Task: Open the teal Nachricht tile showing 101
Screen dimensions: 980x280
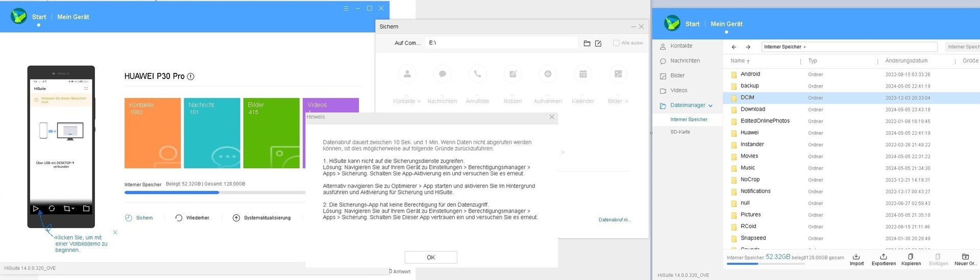Action: (212, 133)
